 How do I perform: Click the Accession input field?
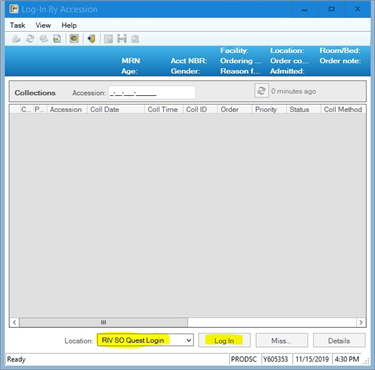tap(152, 93)
